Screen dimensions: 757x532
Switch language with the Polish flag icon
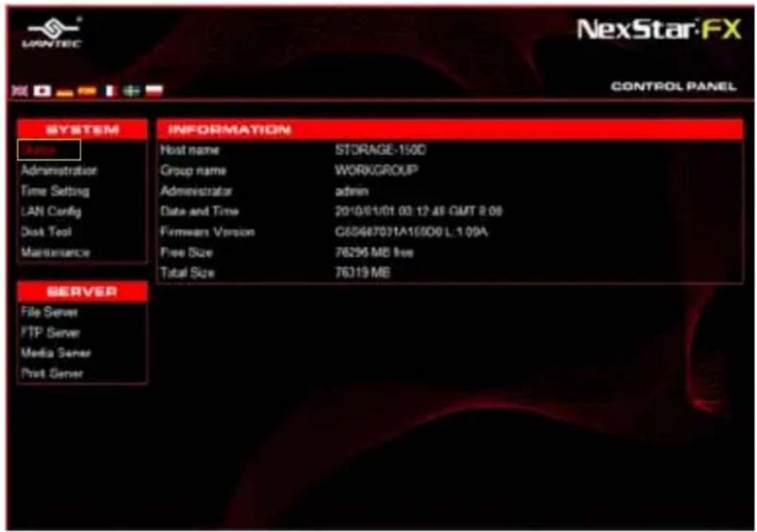pos(155,91)
